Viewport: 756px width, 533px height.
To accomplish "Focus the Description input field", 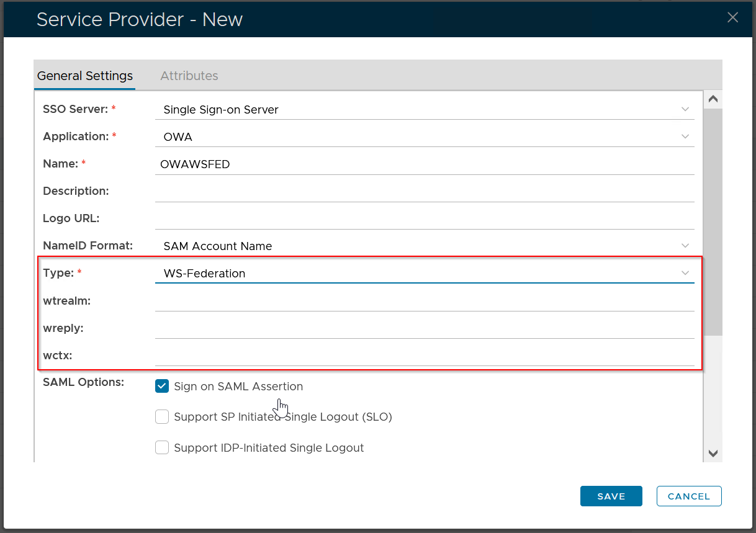I will click(424, 192).
